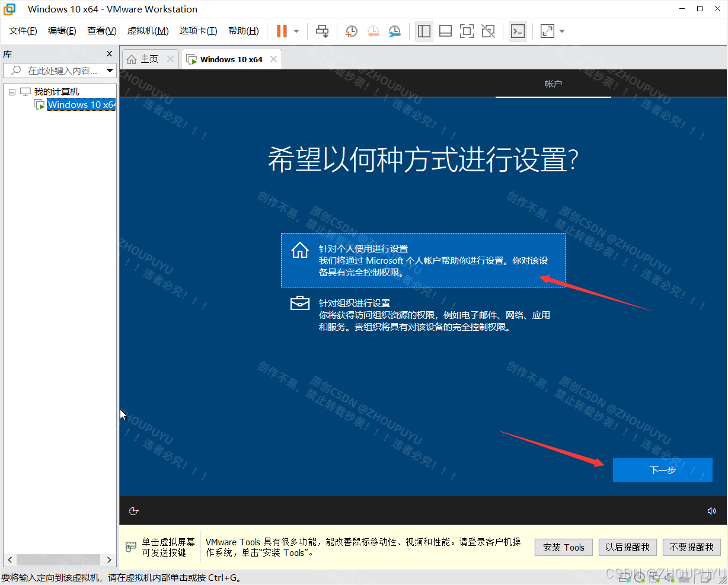The height and width of the screenshot is (585, 728).
Task: Click the 下一步 button
Action: 663,470
